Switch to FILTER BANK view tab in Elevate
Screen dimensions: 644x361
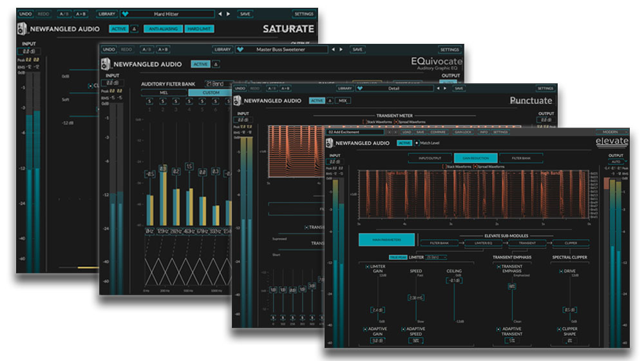[521, 158]
